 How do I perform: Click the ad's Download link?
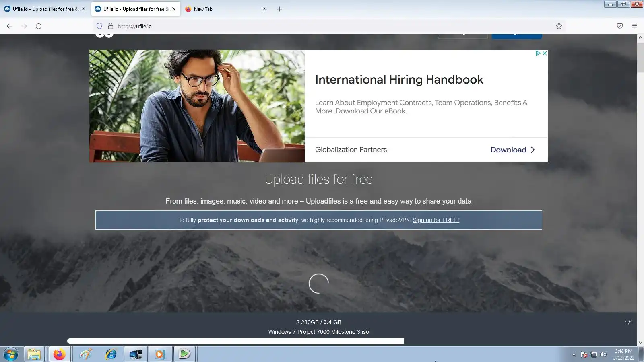[x=513, y=150]
